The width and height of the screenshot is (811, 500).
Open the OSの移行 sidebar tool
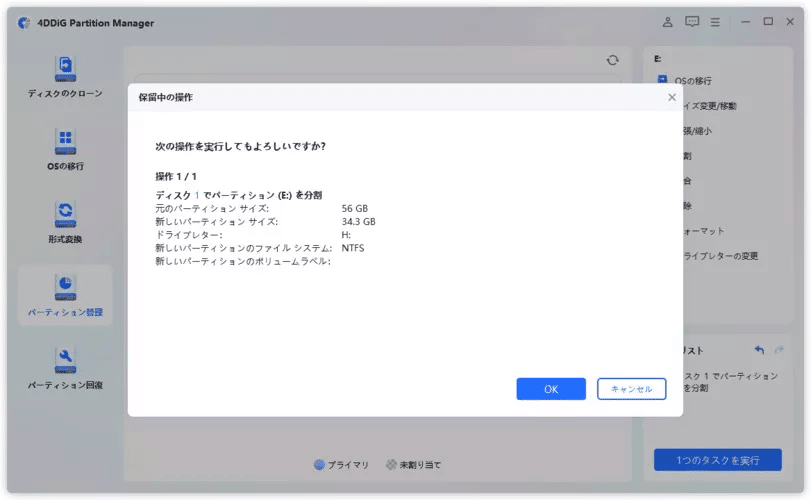(x=65, y=149)
